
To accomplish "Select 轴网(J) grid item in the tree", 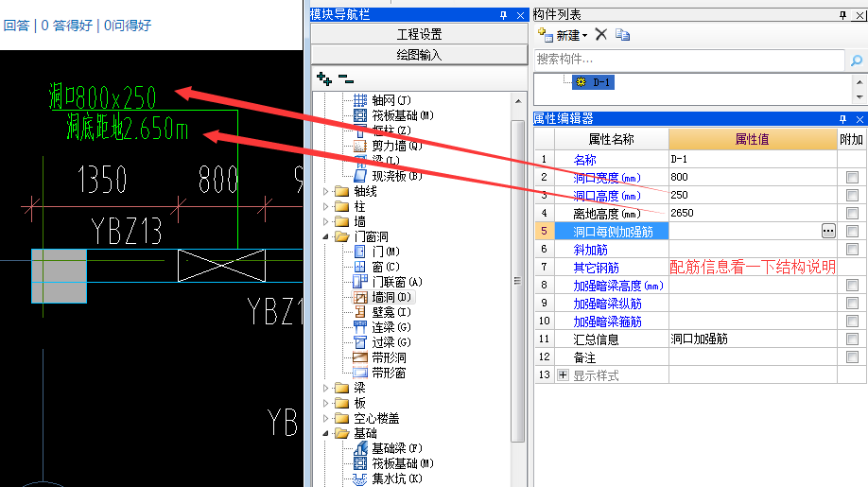I will pos(383,100).
